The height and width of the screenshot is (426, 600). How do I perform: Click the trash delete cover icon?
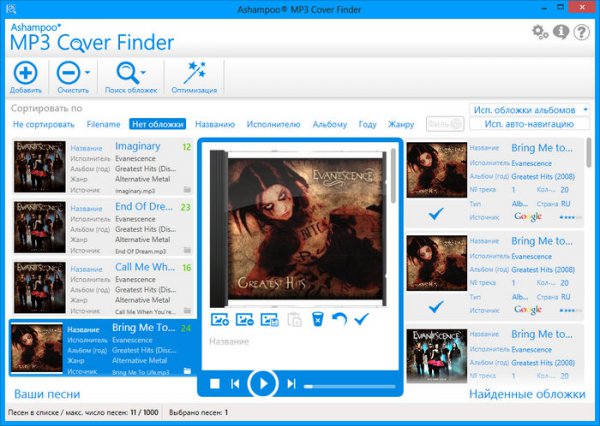click(318, 319)
